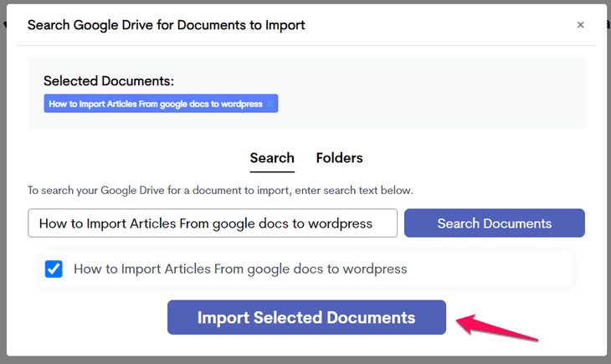Switch to the Search tab

tap(272, 158)
